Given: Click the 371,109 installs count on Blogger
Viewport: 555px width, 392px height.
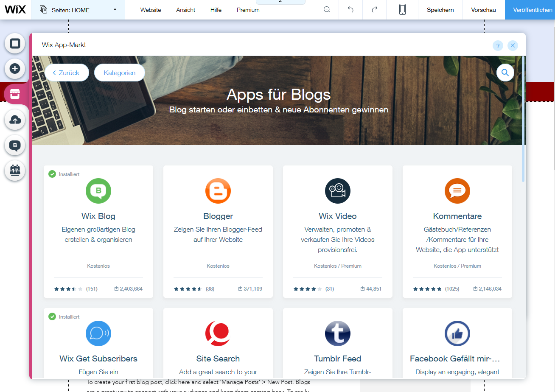Looking at the screenshot, I should click(x=250, y=289).
